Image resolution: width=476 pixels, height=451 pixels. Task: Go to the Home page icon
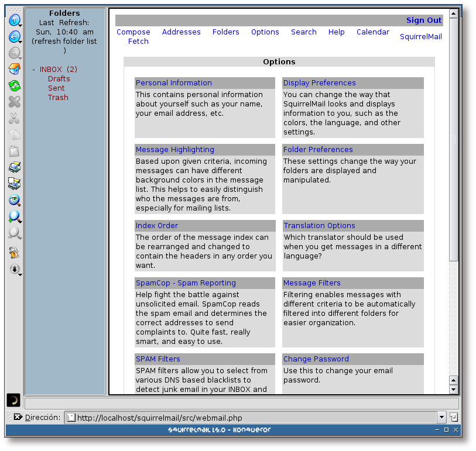coord(14,70)
